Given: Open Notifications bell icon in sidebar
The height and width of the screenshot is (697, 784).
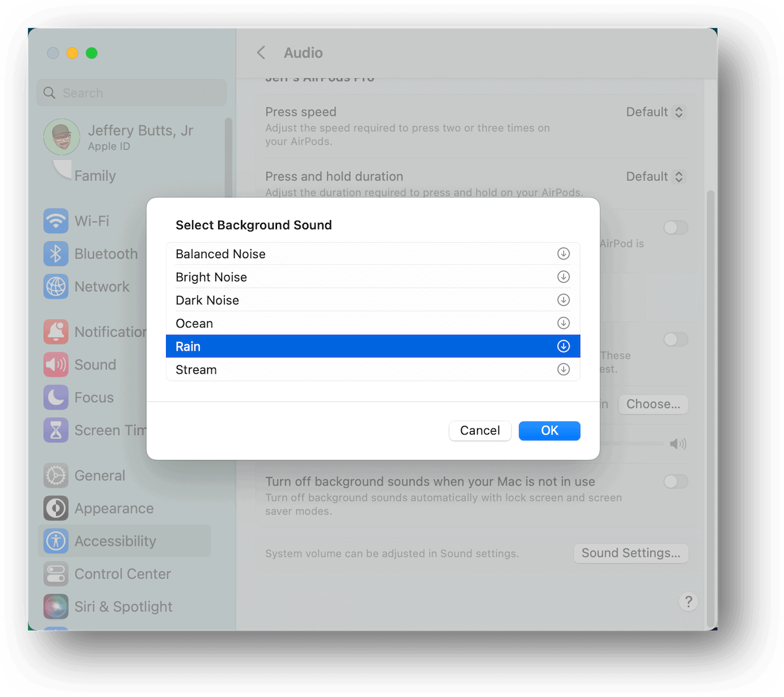Looking at the screenshot, I should click(x=56, y=332).
